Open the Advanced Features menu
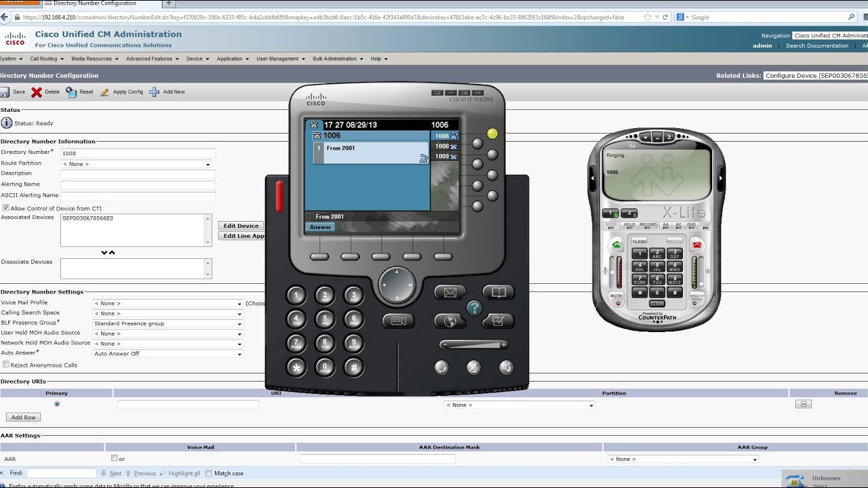The image size is (868, 488). [x=152, y=59]
